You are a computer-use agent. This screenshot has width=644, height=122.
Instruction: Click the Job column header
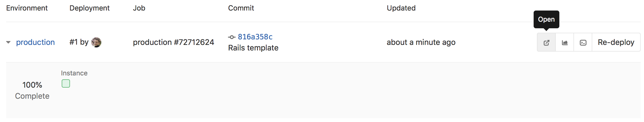[x=139, y=8]
